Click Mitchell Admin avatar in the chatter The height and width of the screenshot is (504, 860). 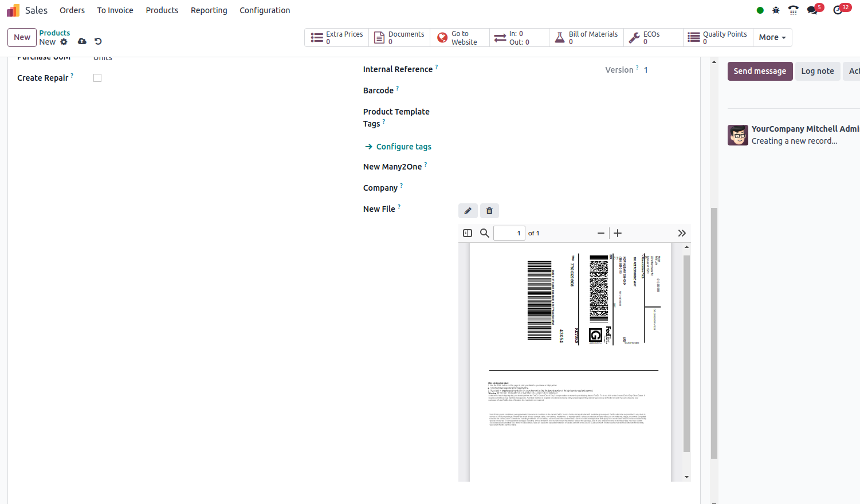coord(738,135)
